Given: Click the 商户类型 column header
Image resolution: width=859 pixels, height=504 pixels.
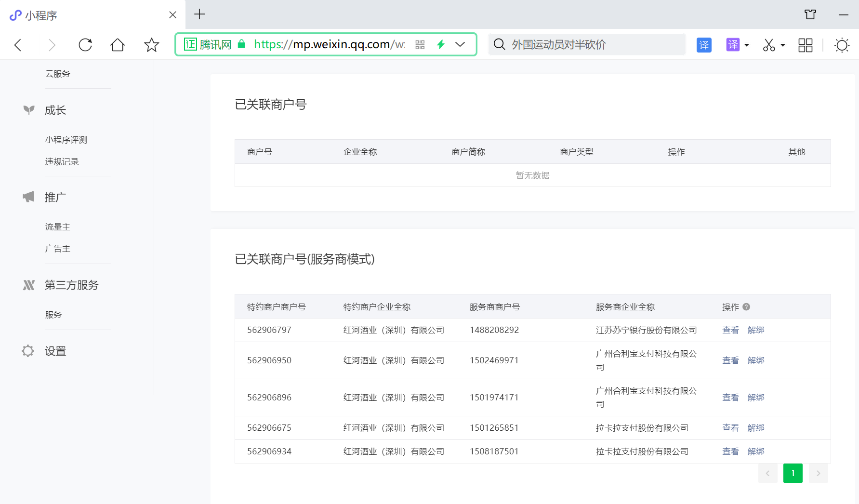Looking at the screenshot, I should coord(577,152).
